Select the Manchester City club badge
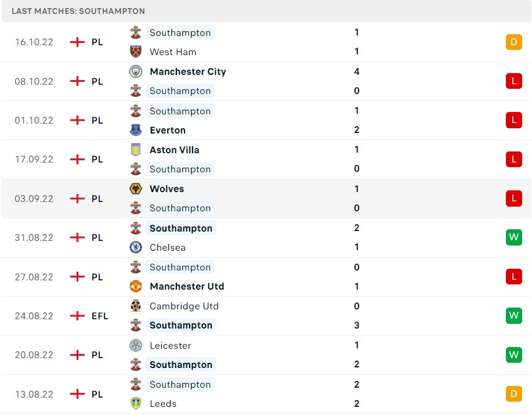Image resolution: width=532 pixels, height=415 pixels. [136, 71]
